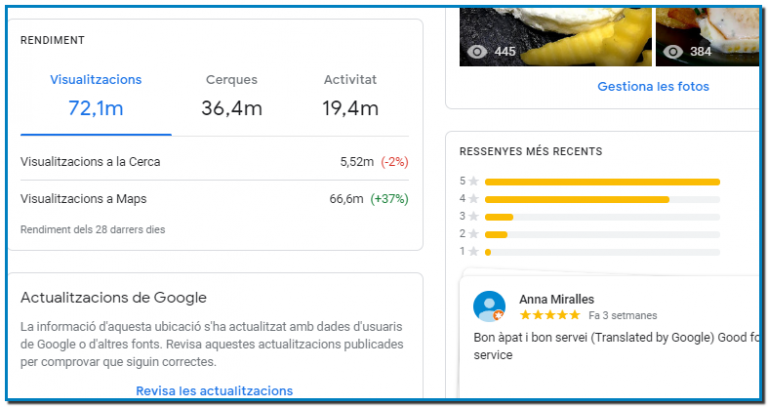The image size is (768, 407).
Task: Click the star icon next to rating 5
Action: coord(474,182)
